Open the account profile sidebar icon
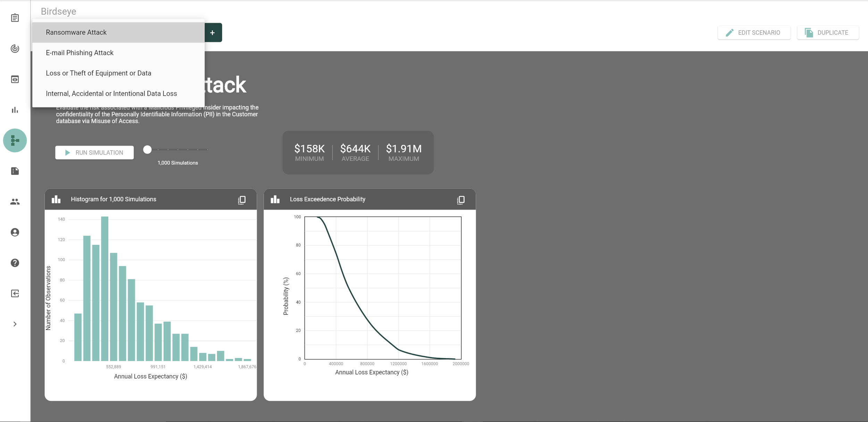 15,232
